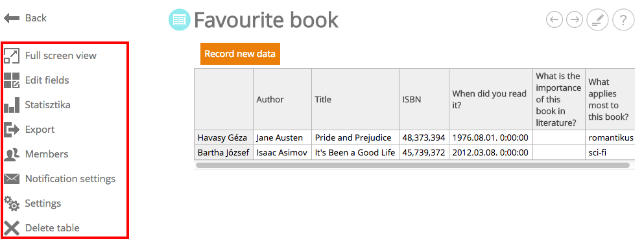
Task: Click the Record new data button
Action: [x=240, y=54]
